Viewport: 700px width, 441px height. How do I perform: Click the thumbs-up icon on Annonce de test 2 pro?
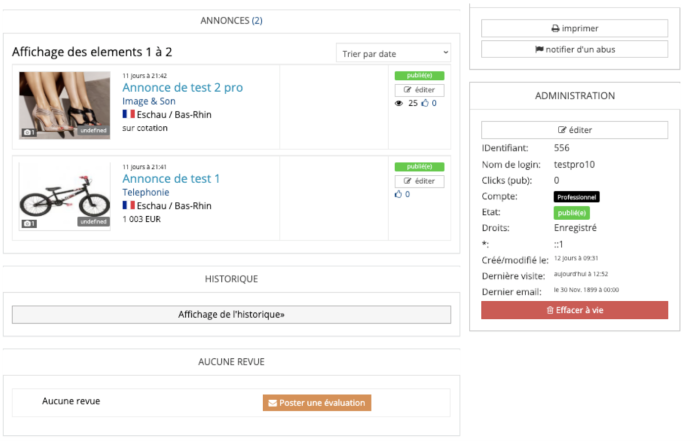pos(424,103)
